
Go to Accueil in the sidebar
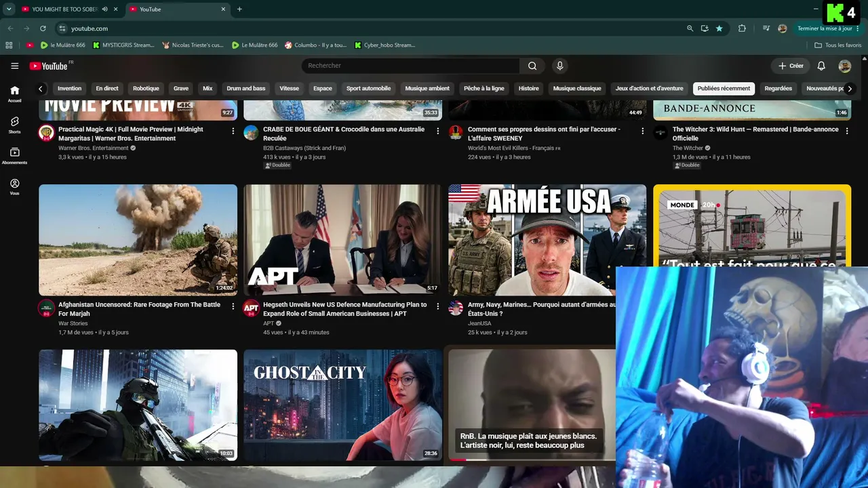coord(14,94)
